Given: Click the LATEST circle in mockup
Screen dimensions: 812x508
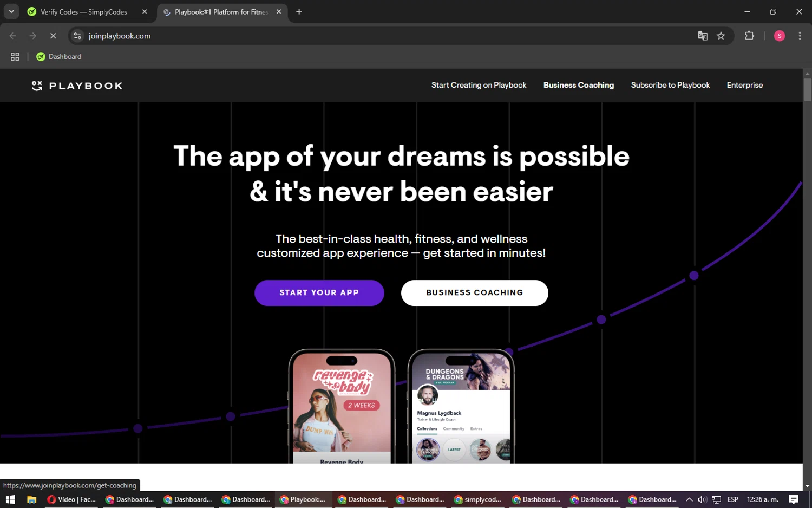Looking at the screenshot, I should 454,450.
